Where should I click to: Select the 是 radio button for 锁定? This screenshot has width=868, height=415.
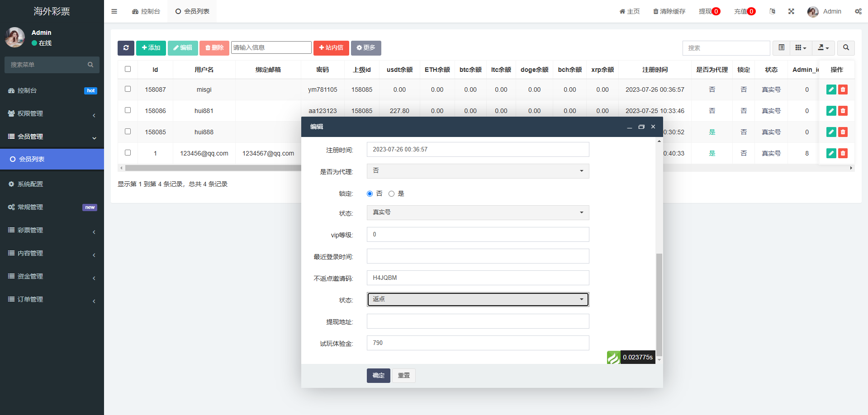point(391,193)
